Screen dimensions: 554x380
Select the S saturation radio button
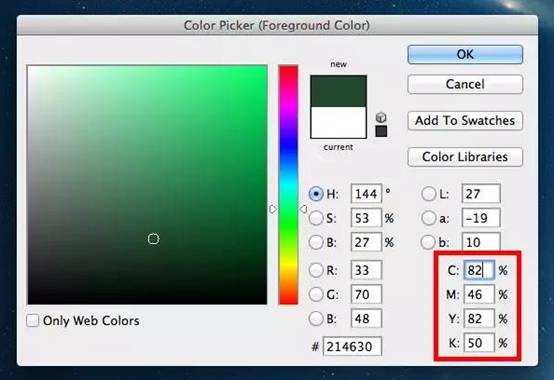tap(316, 218)
